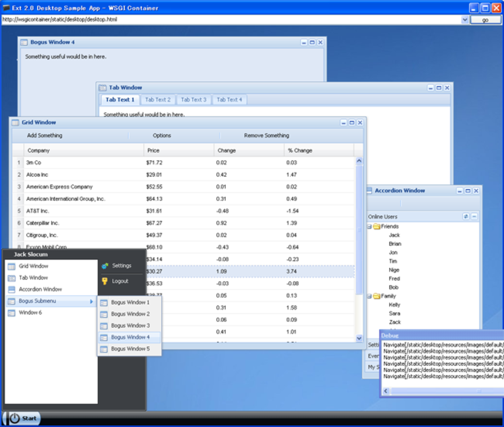Click the go button beside address bar

(485, 20)
